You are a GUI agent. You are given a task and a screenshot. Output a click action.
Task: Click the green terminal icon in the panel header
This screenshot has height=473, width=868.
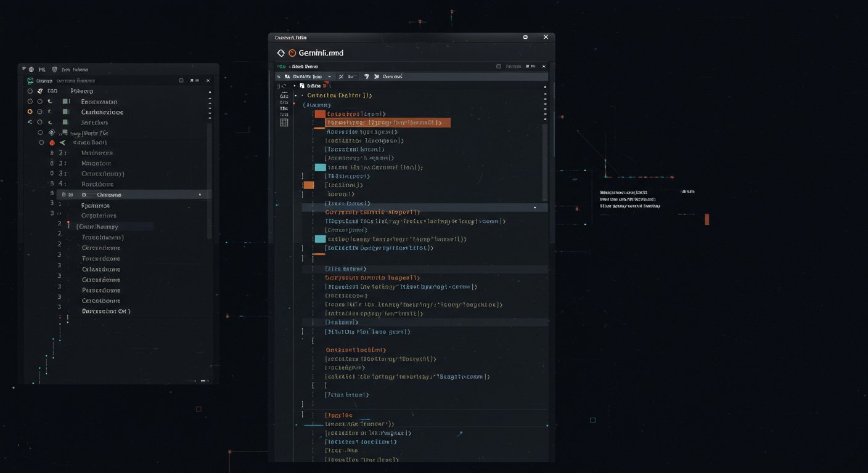[x=30, y=80]
